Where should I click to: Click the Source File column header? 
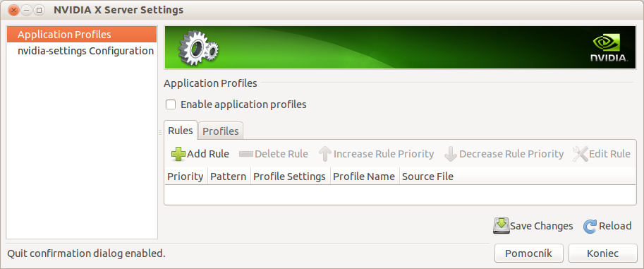(518, 177)
